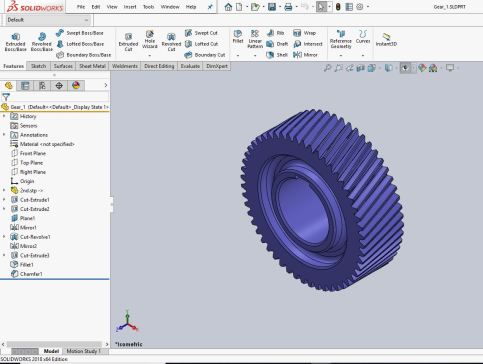Click the Home icon in top toolbar
This screenshot has width=483, height=364.
228,7
